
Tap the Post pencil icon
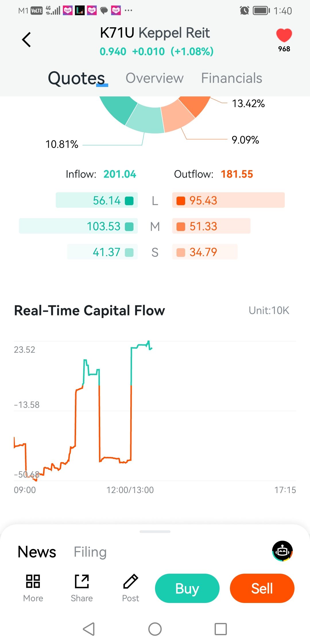coord(131,581)
